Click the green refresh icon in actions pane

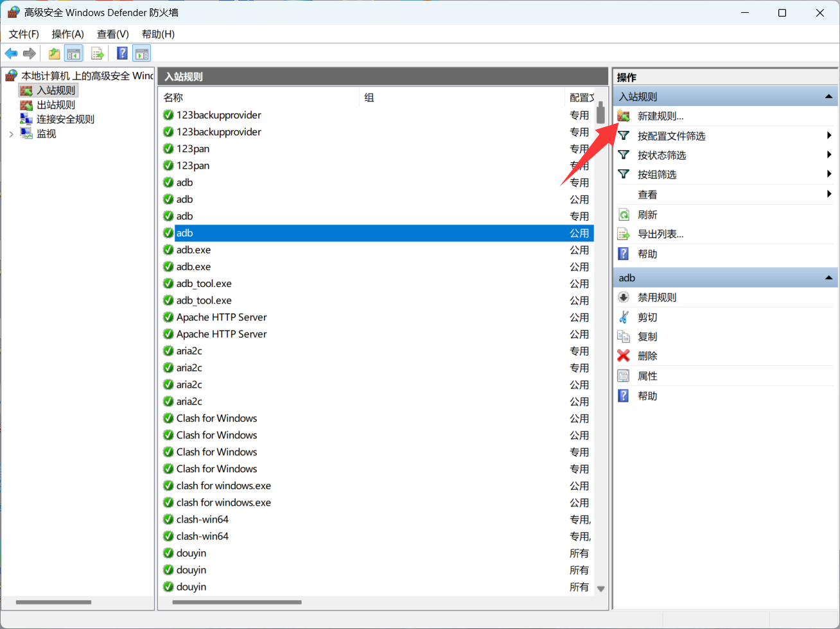[x=624, y=215]
